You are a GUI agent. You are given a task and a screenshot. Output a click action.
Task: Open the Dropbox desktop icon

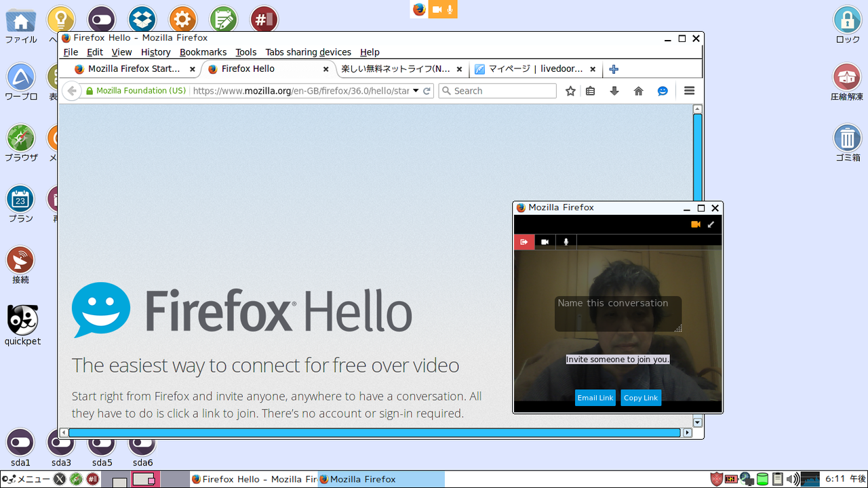coord(142,19)
